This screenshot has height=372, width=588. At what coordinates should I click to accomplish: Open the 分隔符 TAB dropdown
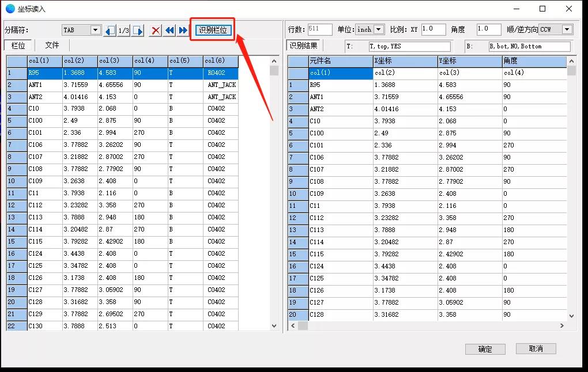pos(95,30)
